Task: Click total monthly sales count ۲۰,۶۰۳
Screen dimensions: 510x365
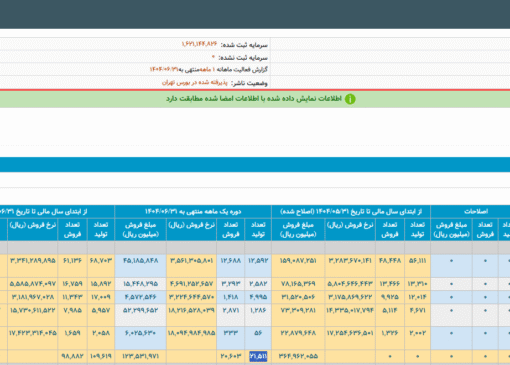Action: (x=231, y=356)
